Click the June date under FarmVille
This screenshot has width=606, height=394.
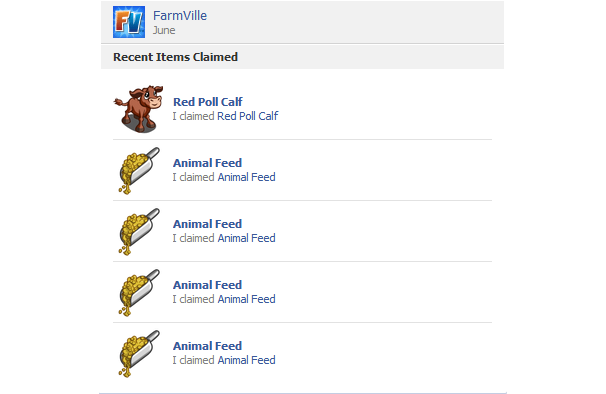click(164, 30)
